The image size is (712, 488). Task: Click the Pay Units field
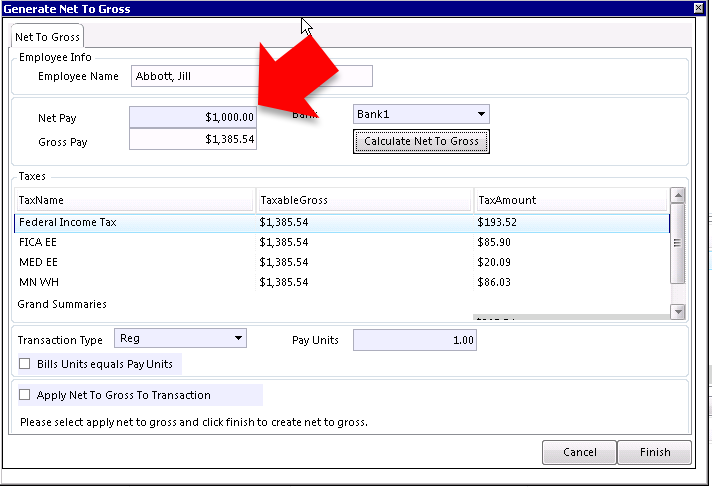pyautogui.click(x=414, y=340)
